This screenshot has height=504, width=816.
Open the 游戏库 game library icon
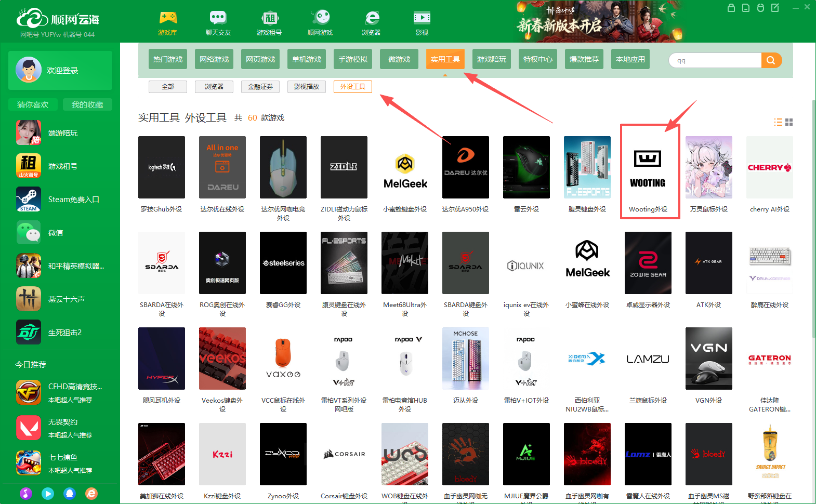(167, 23)
